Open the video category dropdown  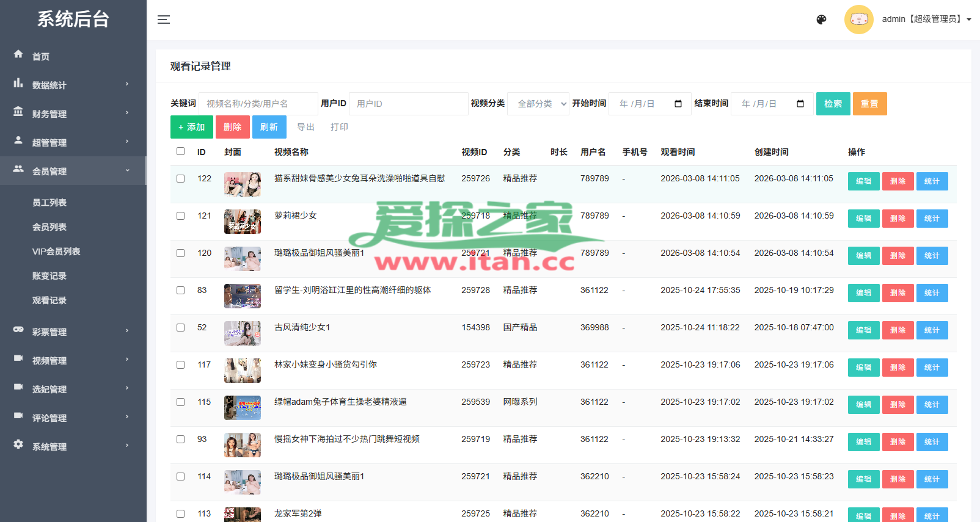538,104
